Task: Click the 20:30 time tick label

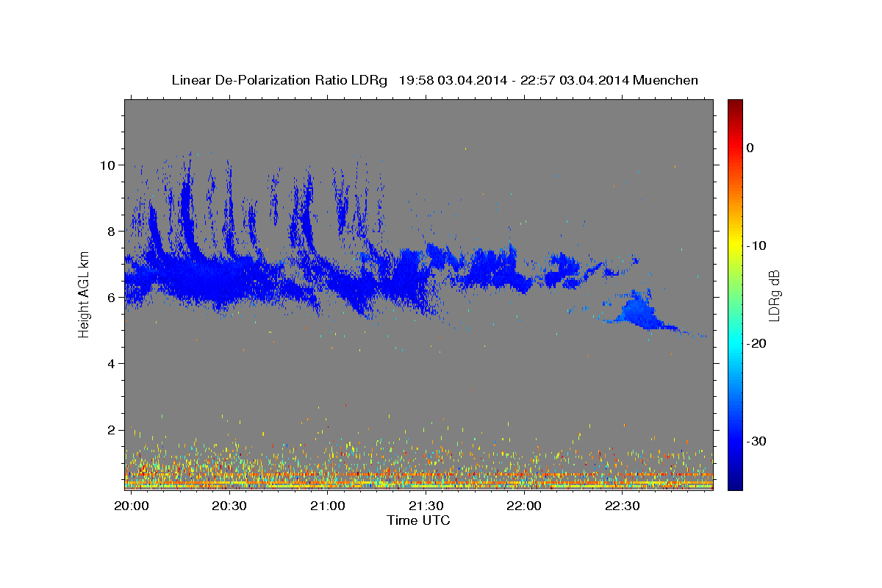Action: click(229, 506)
